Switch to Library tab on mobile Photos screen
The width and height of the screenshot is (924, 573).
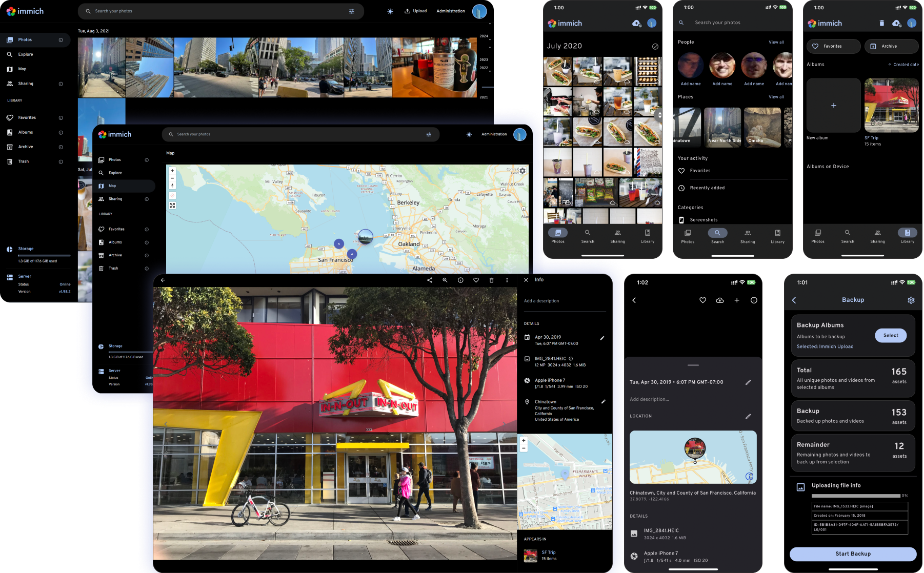(x=648, y=236)
